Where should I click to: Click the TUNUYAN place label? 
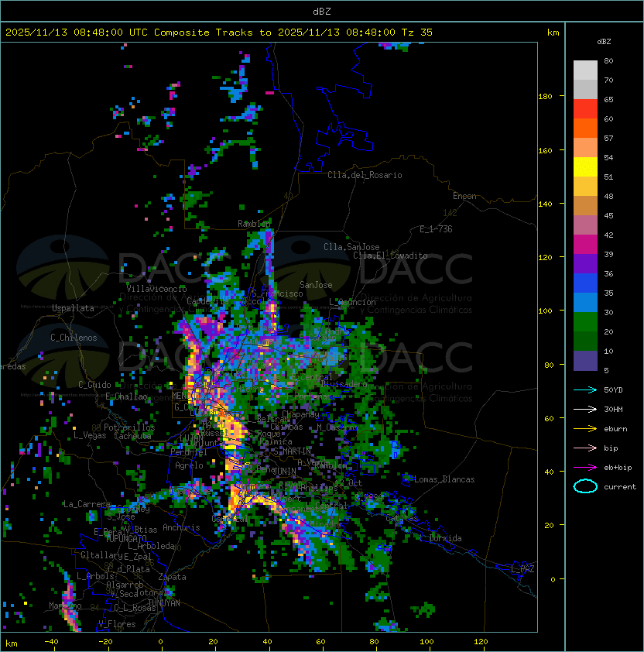[164, 603]
